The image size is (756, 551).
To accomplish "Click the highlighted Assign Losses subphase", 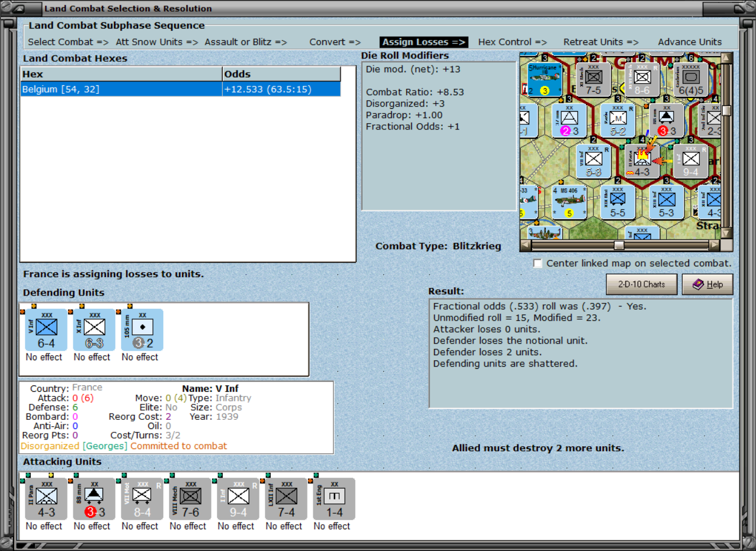I will click(424, 42).
